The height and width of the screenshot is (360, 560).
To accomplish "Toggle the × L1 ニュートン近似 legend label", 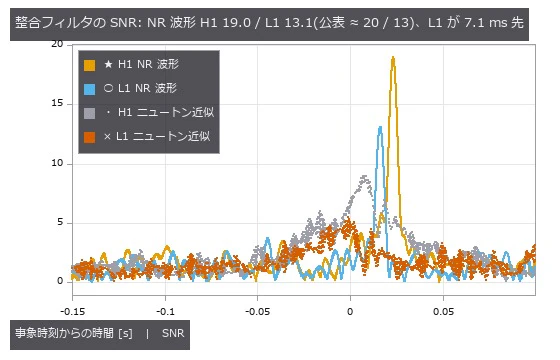I will 157,136.
